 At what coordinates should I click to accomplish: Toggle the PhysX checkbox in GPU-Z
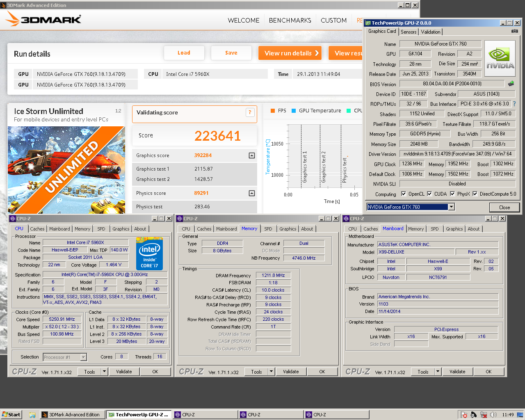pos(452,194)
